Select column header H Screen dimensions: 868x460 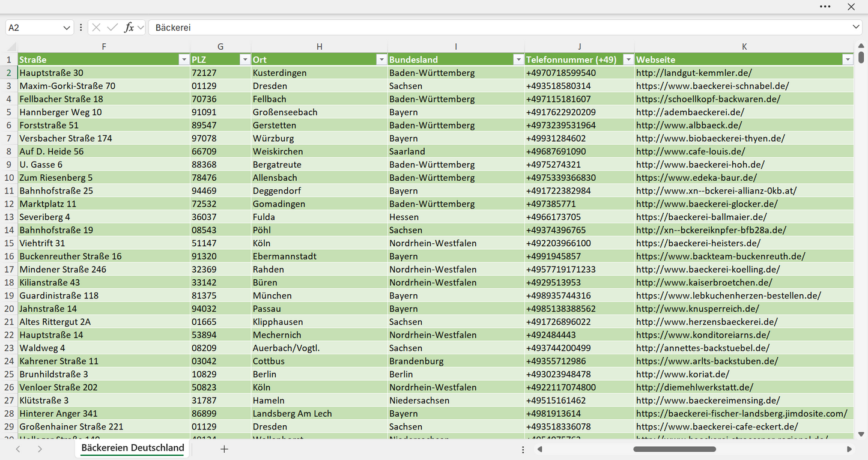pyautogui.click(x=320, y=47)
